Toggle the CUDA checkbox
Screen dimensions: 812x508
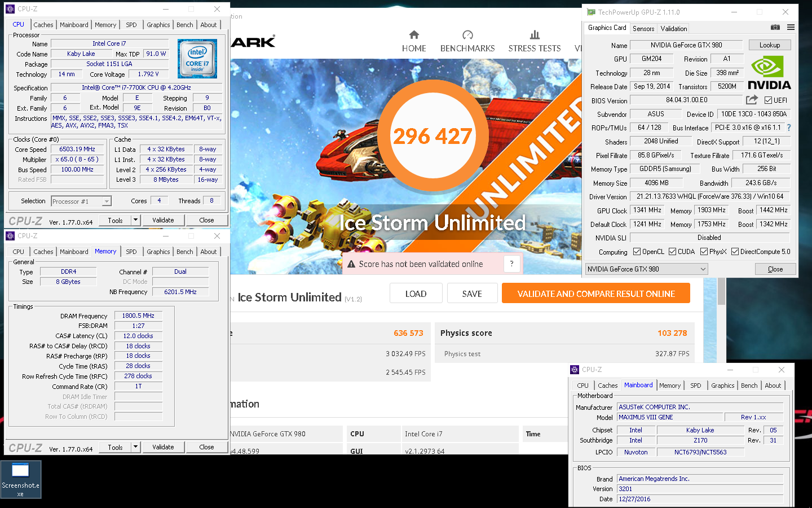click(x=672, y=252)
